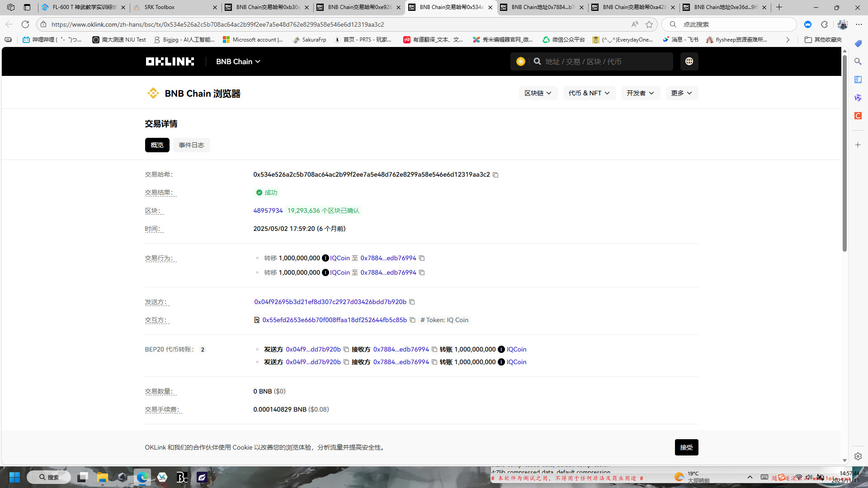This screenshot has height=488, width=868.
Task: Open the 开发者 dropdown
Action: coord(640,93)
